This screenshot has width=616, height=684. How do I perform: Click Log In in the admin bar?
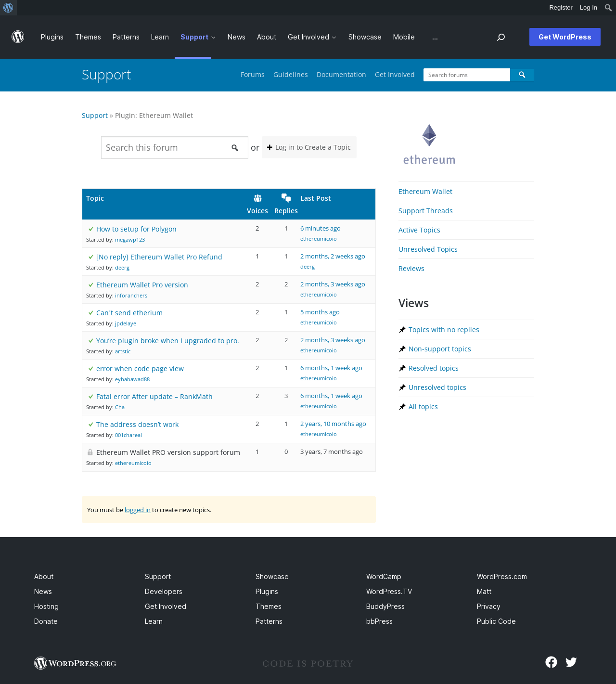point(589,8)
